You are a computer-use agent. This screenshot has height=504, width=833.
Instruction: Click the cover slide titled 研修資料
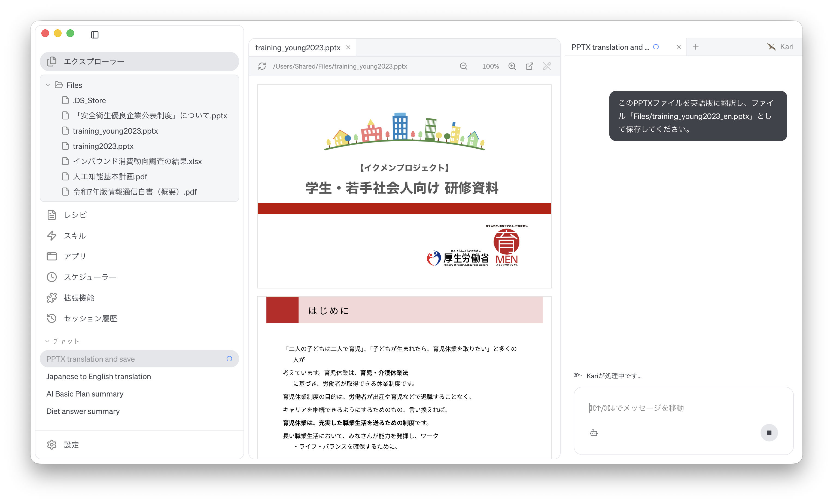coord(404,186)
